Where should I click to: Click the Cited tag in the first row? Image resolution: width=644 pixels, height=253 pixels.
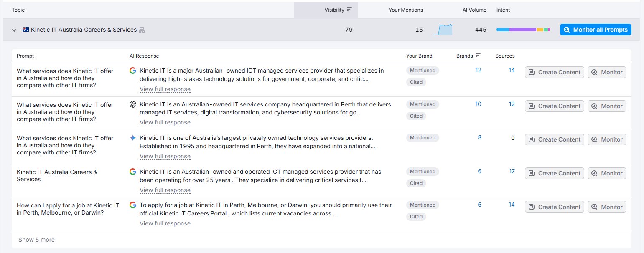[416, 82]
